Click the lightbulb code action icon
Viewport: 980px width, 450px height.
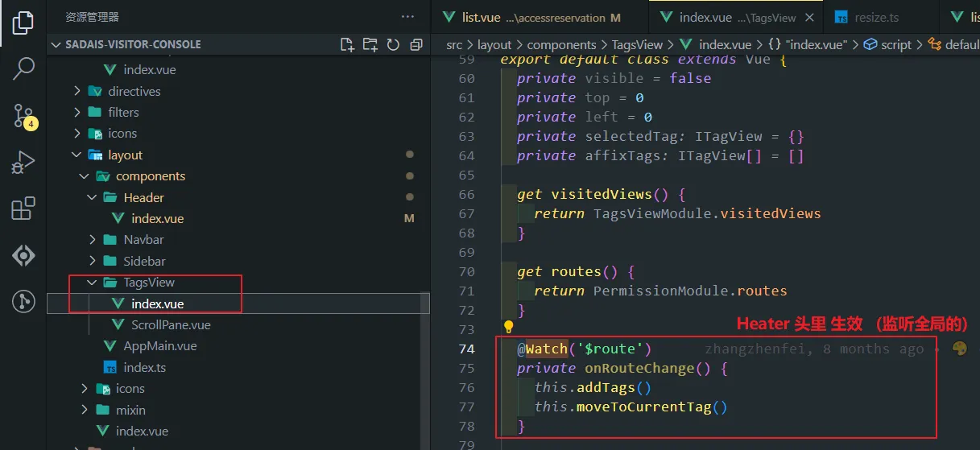point(508,327)
